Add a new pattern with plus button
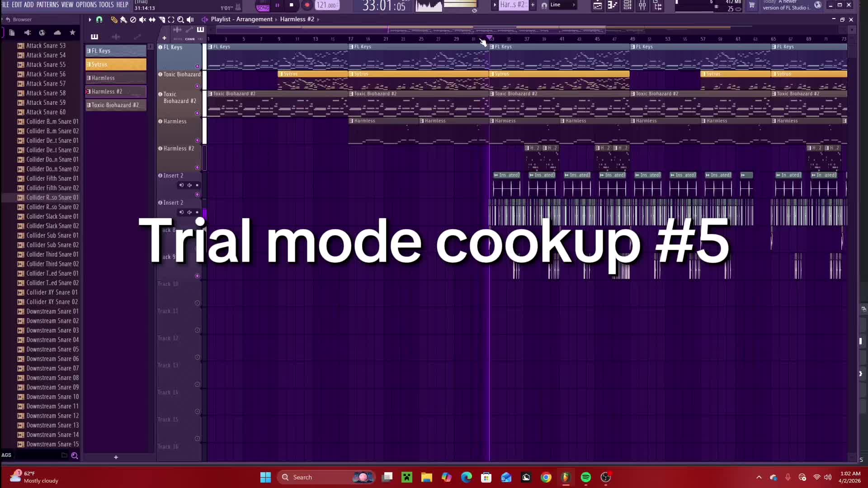Image resolution: width=868 pixels, height=488 pixels. (x=533, y=5)
